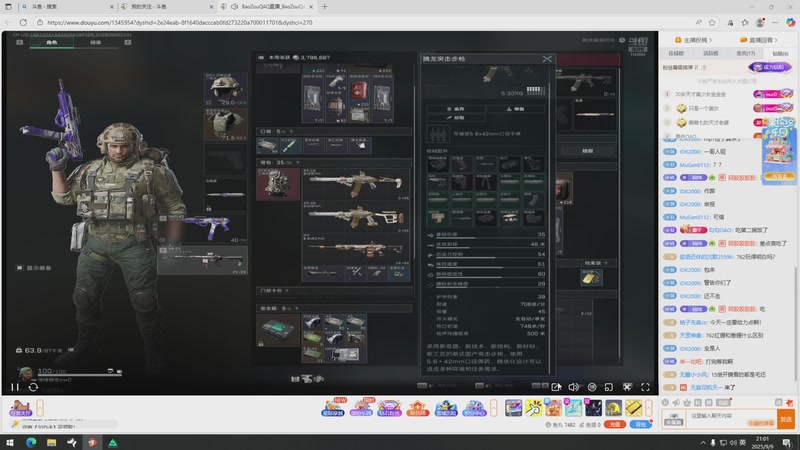Open the 直播回看 replay link

coord(759,40)
